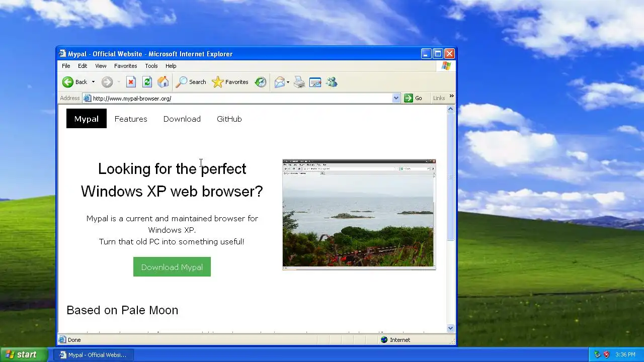The image size is (644, 362).
Task: Click the safely remove hardware tray icon
Action: coord(597,354)
